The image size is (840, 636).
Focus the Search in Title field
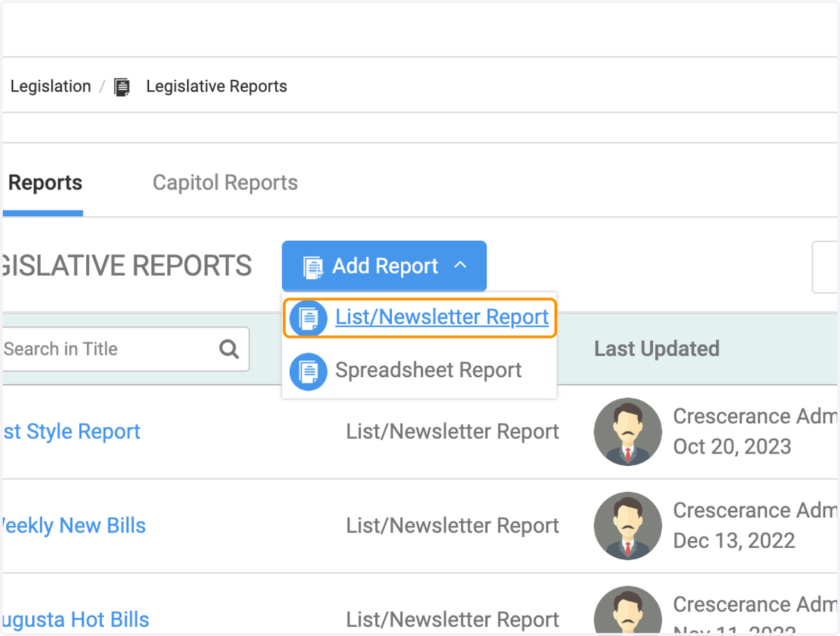(125, 349)
